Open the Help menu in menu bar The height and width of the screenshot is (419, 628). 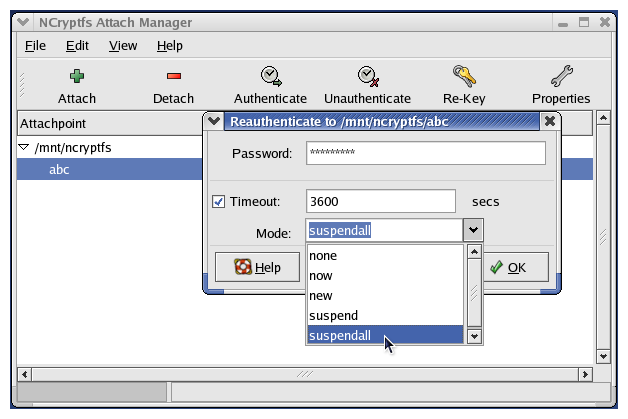coord(170,46)
